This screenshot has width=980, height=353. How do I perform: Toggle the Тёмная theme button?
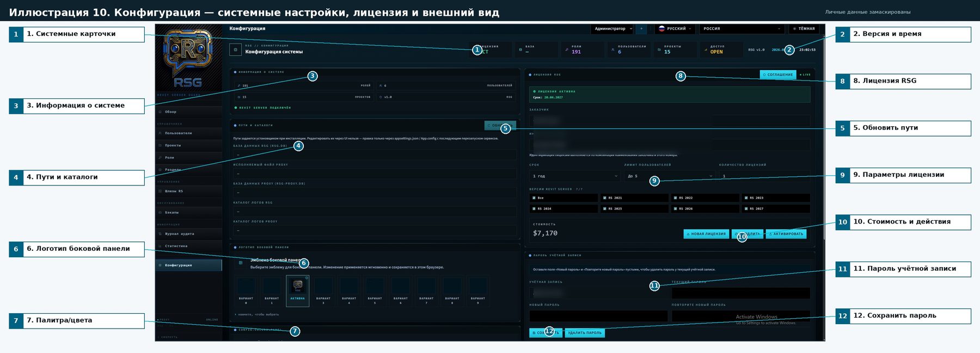[x=804, y=29]
